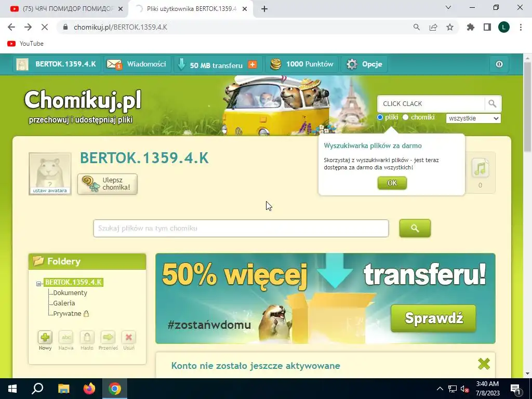This screenshot has width=532, height=399.
Task: Click the browser back arrow
Action: pos(11,27)
